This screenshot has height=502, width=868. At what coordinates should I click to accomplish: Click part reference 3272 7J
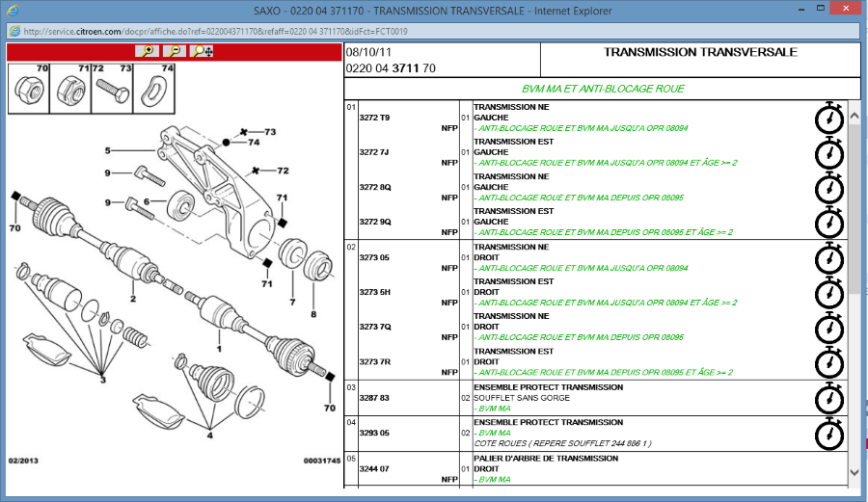373,152
